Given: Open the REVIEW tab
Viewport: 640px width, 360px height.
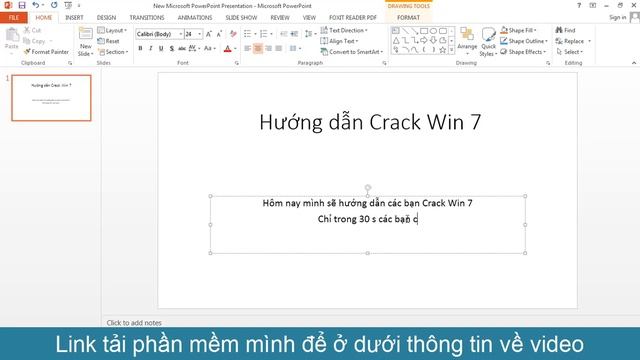Looking at the screenshot, I should (x=280, y=18).
